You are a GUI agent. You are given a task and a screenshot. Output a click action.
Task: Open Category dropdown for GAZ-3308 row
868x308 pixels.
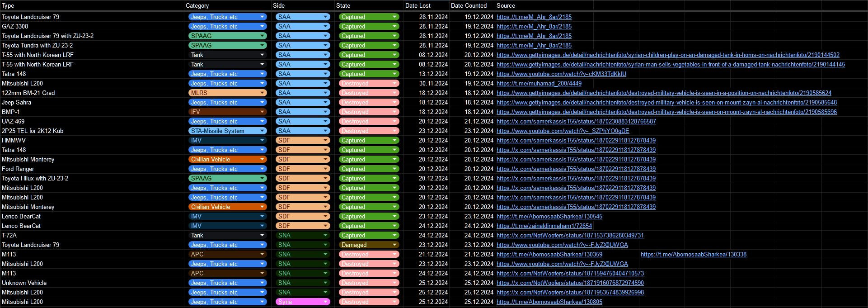227,26
